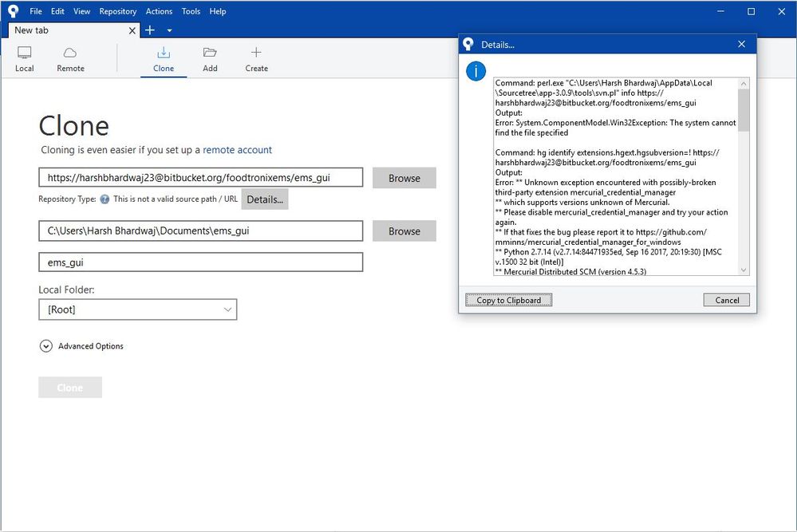The height and width of the screenshot is (532, 797).
Task: Open the Repository menu
Action: pos(117,11)
